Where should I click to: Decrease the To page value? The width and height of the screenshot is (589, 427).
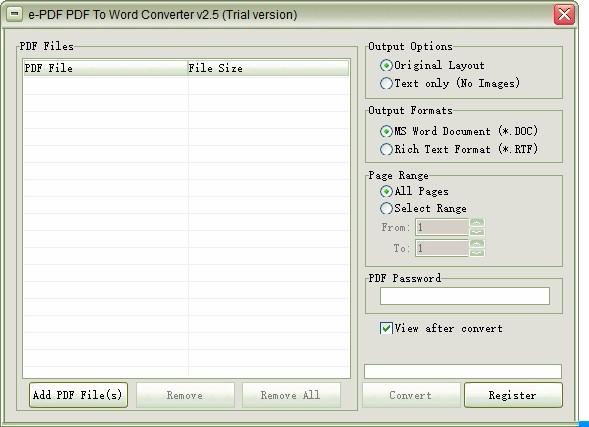click(477, 253)
